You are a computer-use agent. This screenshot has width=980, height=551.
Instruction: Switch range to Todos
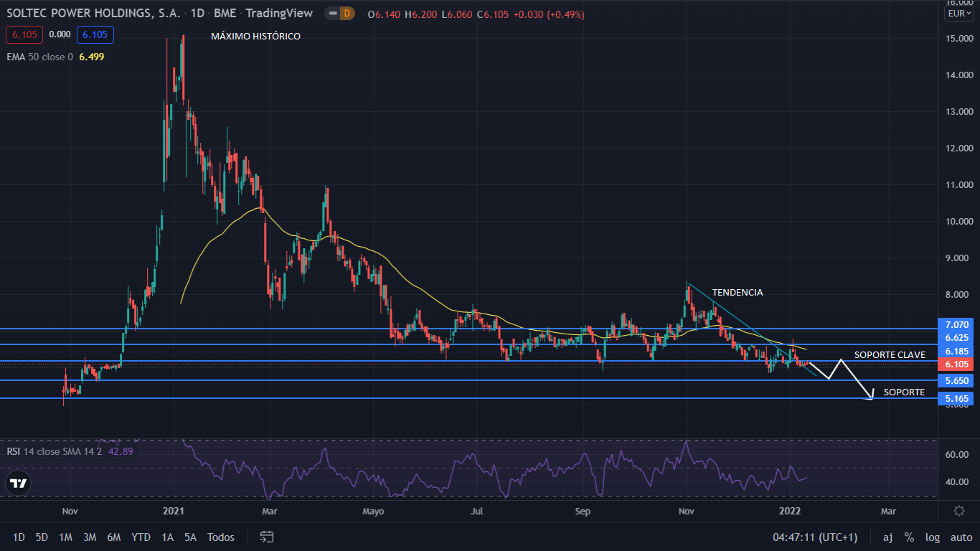point(221,537)
